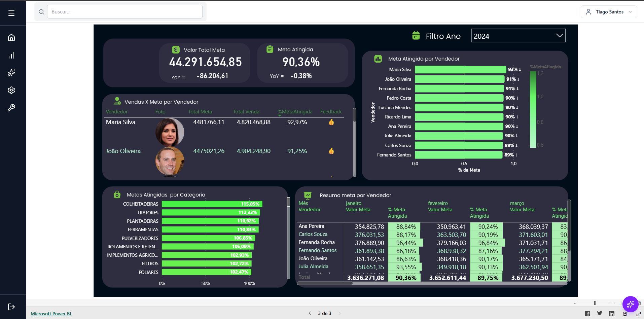Click the Buscar search field
Image resolution: width=644 pixels, height=319 pixels.
[125, 12]
